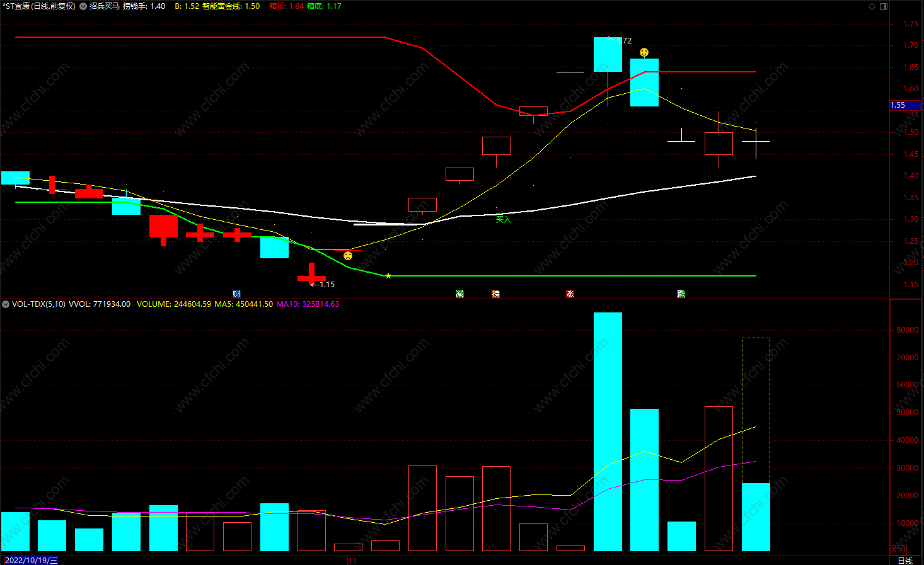Click the *ST宜康(日线.前复权) chart title
The width and height of the screenshot is (924, 565).
[38, 6]
